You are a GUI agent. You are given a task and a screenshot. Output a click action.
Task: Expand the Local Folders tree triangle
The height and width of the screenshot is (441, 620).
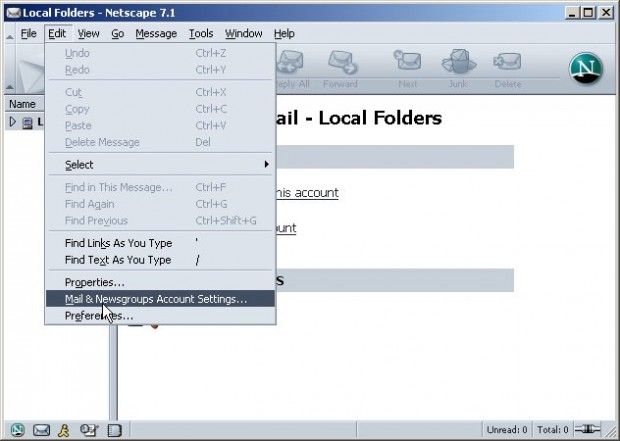click(12, 122)
